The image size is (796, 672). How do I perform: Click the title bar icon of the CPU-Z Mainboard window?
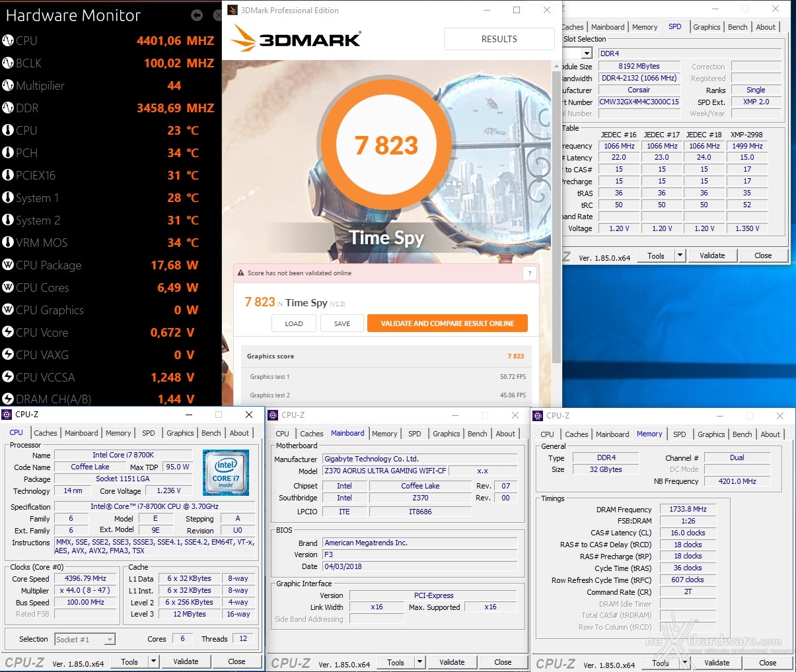click(x=273, y=415)
